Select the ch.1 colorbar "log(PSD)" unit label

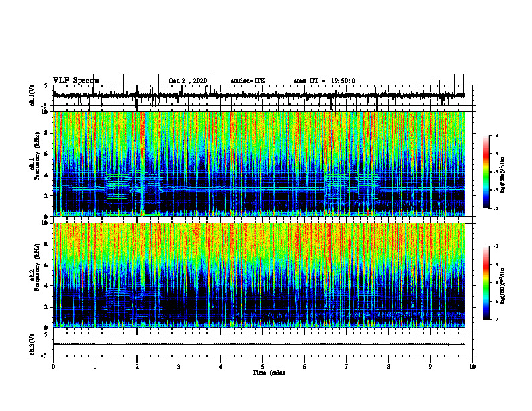coord(503,175)
